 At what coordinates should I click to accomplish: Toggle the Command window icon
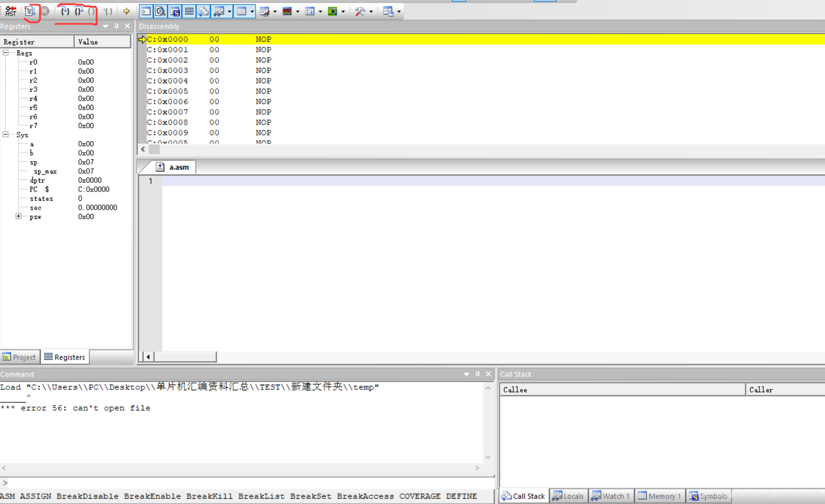[146, 11]
